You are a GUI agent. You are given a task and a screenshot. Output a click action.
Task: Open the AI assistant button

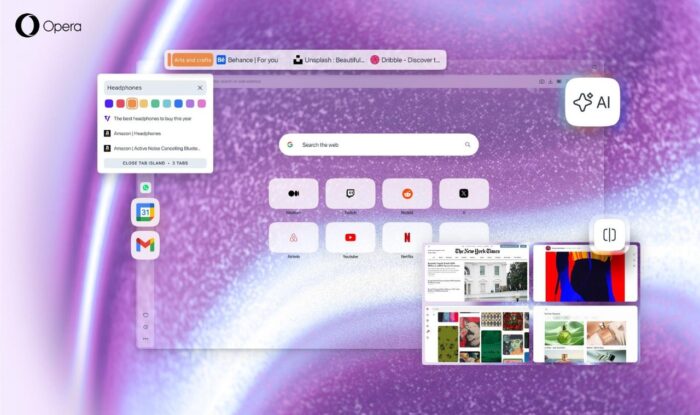tap(592, 102)
